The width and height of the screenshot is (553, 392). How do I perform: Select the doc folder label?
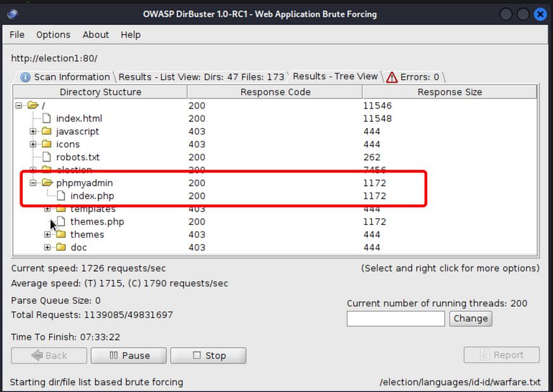[78, 247]
